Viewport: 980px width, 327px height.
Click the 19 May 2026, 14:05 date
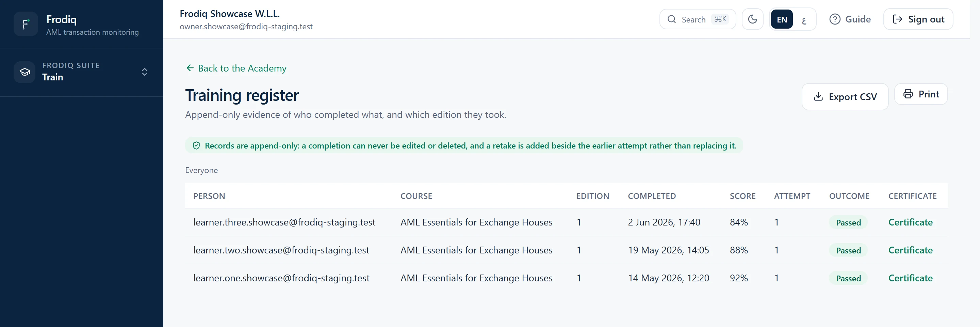click(x=668, y=250)
